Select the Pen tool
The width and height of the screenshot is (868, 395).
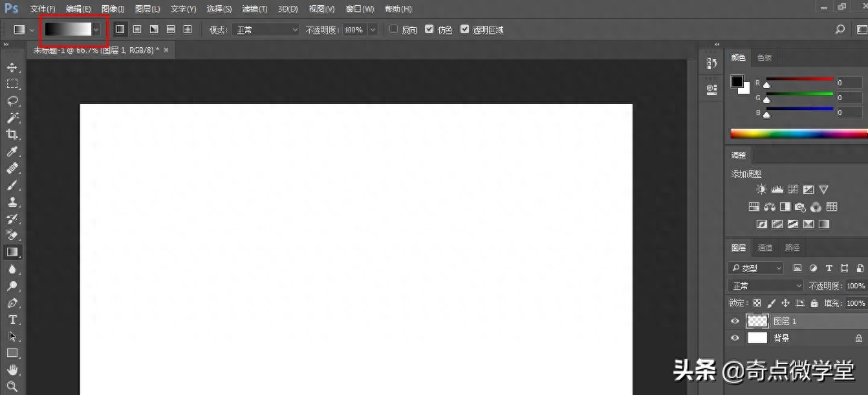[x=12, y=303]
